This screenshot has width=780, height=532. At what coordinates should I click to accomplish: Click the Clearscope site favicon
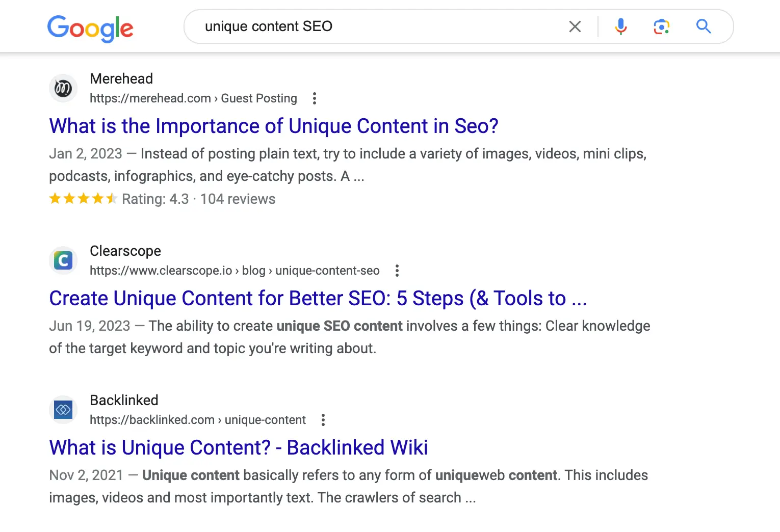(x=63, y=260)
